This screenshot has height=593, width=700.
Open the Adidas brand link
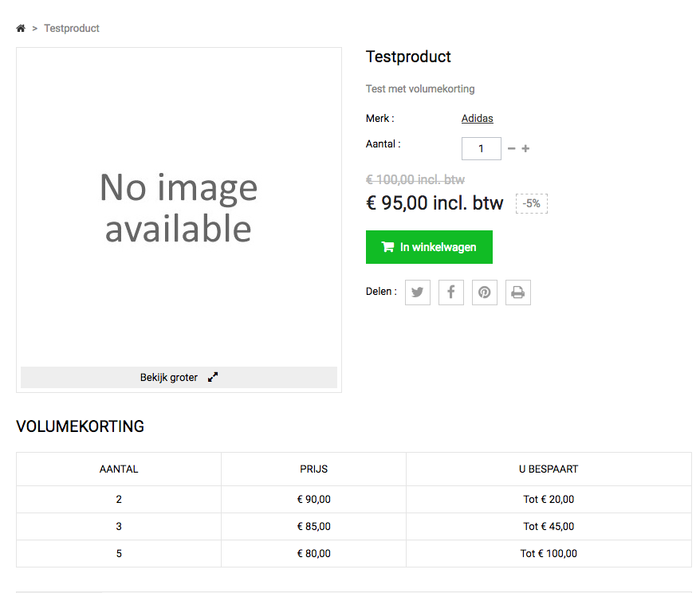(x=477, y=119)
